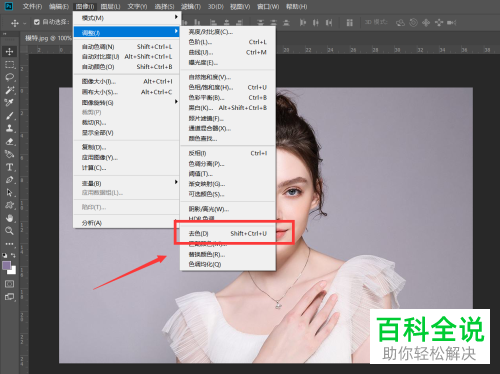Expand the 变量(B) submenu

(x=127, y=183)
